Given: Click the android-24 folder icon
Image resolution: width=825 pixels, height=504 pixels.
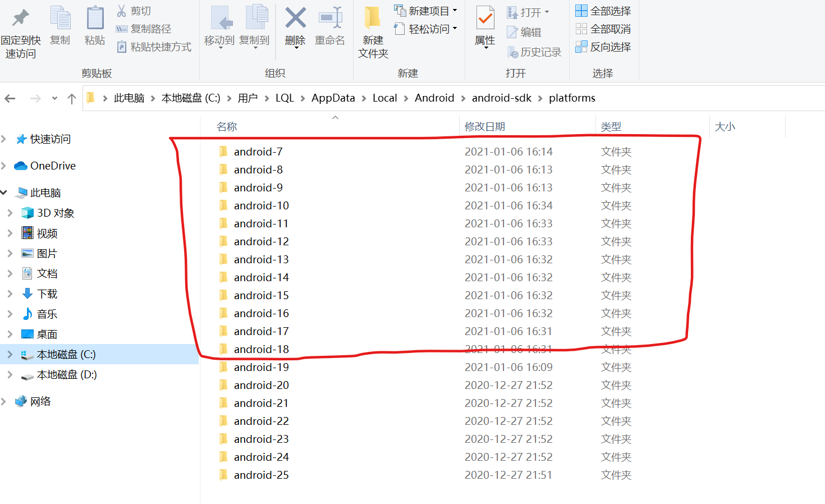Looking at the screenshot, I should click(x=223, y=456).
